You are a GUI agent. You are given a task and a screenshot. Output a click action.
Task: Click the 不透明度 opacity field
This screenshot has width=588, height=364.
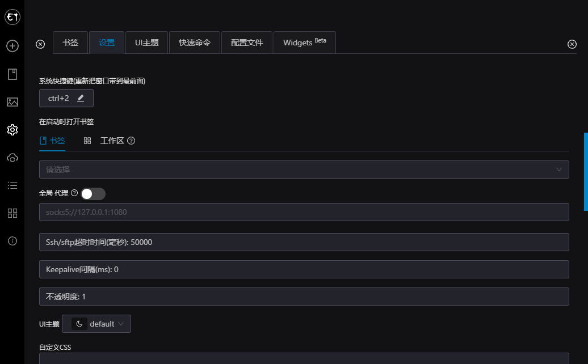pos(304,297)
